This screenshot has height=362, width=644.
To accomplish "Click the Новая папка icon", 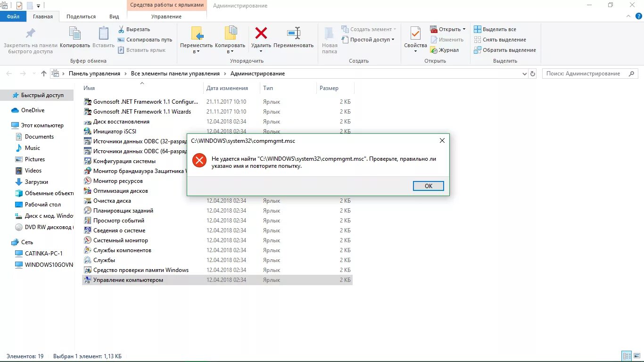I will click(330, 33).
